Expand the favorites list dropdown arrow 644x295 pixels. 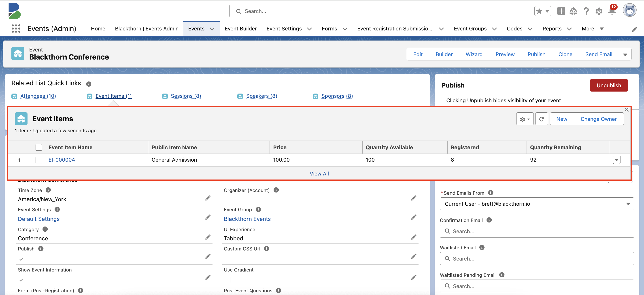547,11
